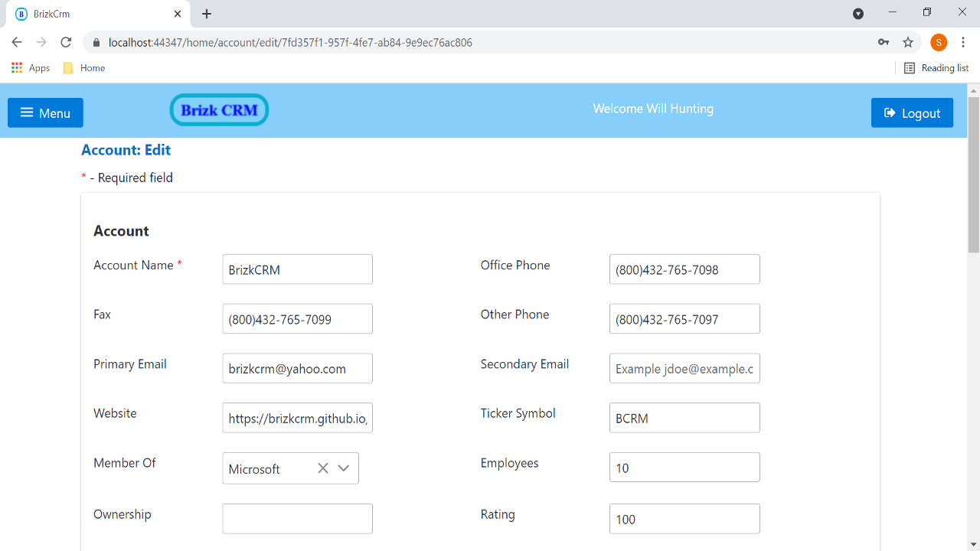Click the 'Ticker Symbol' label
Image resolution: width=980 pixels, height=551 pixels.
click(x=518, y=413)
